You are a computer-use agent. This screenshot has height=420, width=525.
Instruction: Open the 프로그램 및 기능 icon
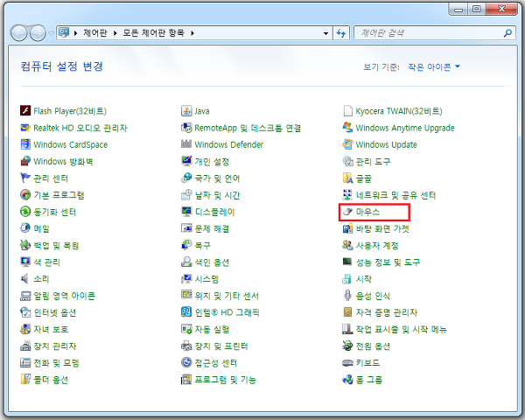(186, 380)
